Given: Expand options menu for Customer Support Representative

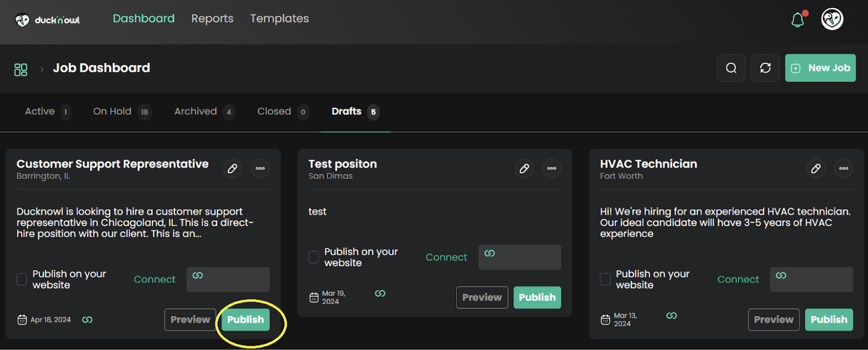Looking at the screenshot, I should tap(260, 168).
